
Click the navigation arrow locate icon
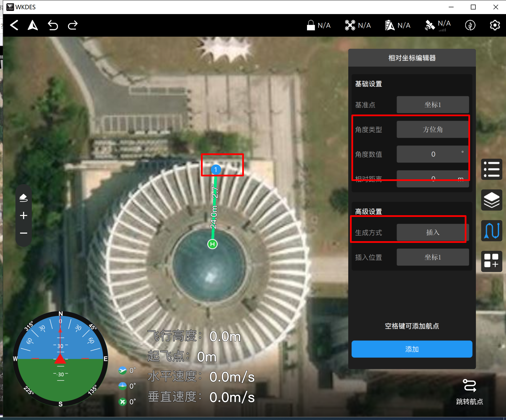(x=33, y=25)
